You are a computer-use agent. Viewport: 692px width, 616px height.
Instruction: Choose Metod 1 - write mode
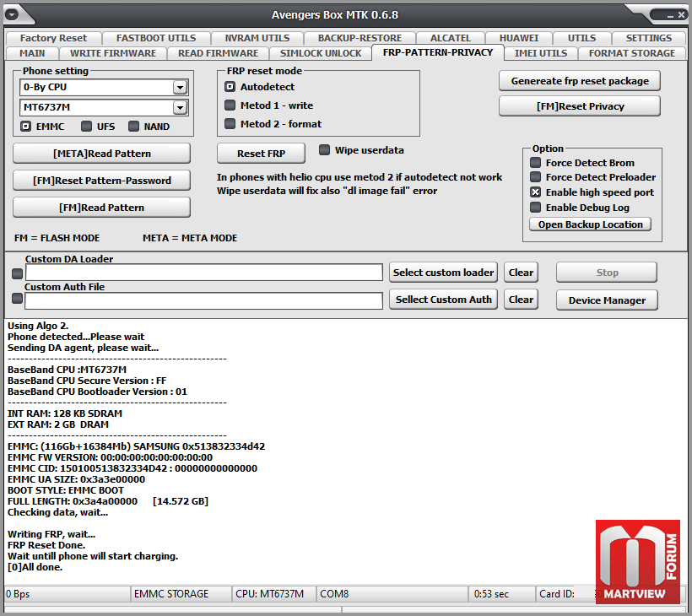tap(230, 105)
